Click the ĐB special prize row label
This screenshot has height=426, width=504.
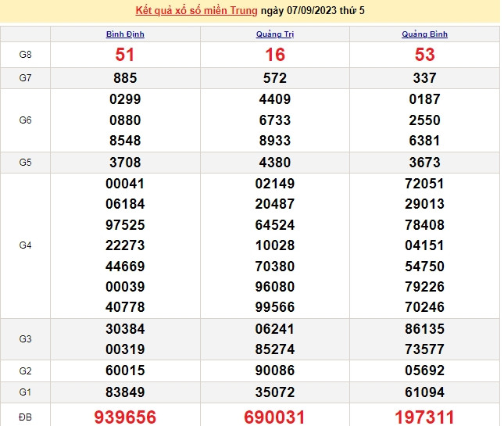[25, 417]
